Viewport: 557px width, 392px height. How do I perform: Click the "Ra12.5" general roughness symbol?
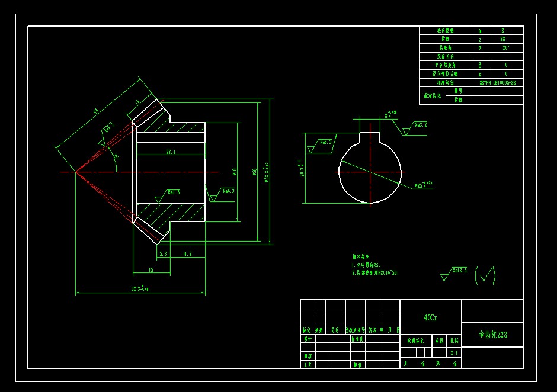pos(454,274)
